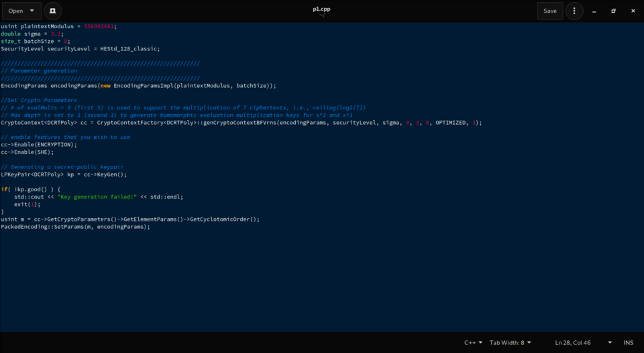This screenshot has width=644, height=353.
Task: Click the EncodingParamsImpl constructor call
Action: 194,86
